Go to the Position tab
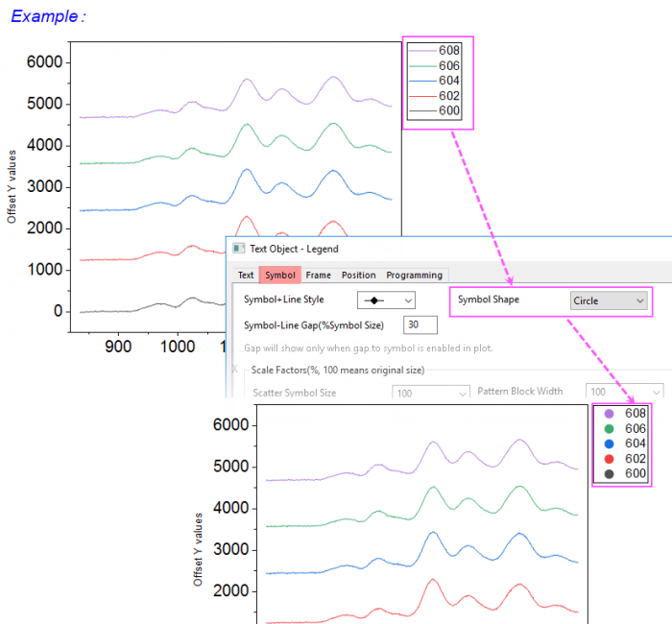The width and height of the screenshot is (672, 624). click(x=358, y=276)
